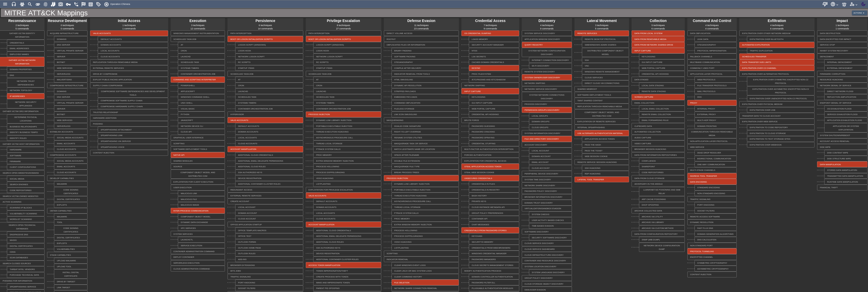
Task: Select highlighted OS Credential Dumping technique
Action: [x=490, y=33]
